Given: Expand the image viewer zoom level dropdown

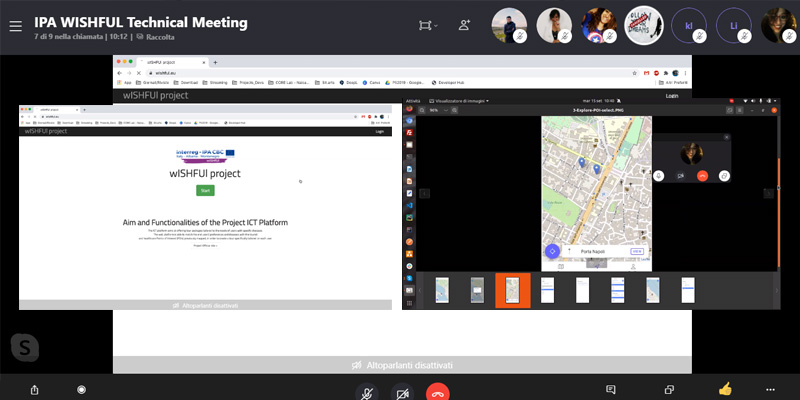Looking at the screenshot, I should (445, 110).
